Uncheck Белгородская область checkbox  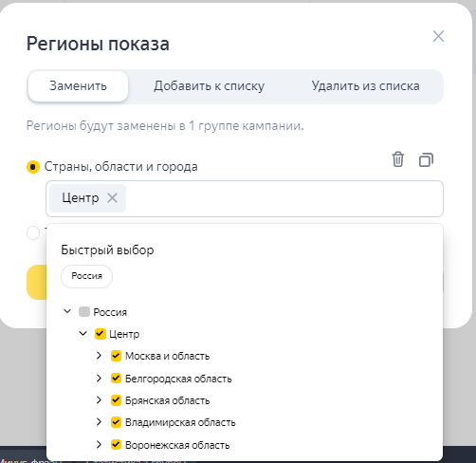(116, 379)
